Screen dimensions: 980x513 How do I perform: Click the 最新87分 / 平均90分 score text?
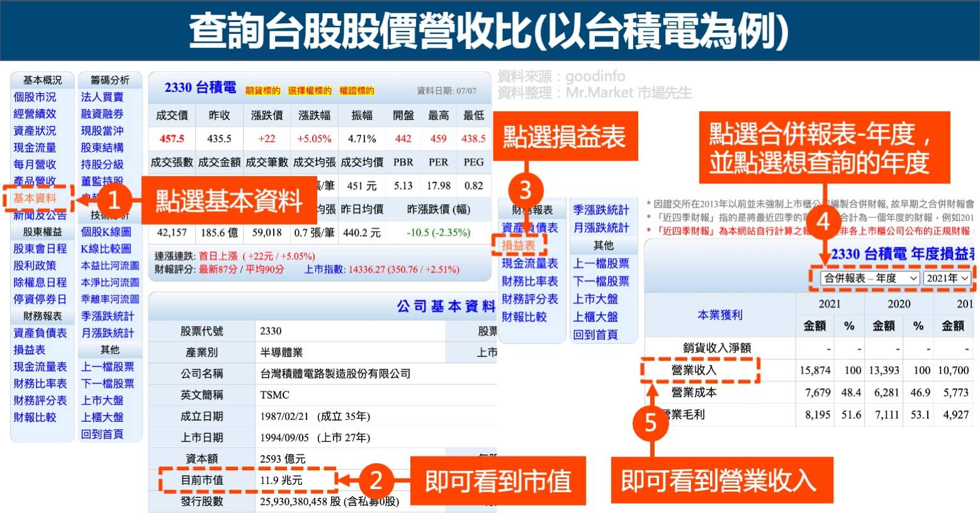click(x=241, y=269)
